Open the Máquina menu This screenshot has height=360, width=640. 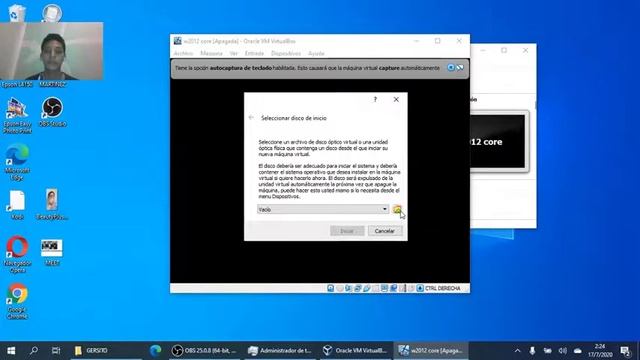[x=211, y=53]
